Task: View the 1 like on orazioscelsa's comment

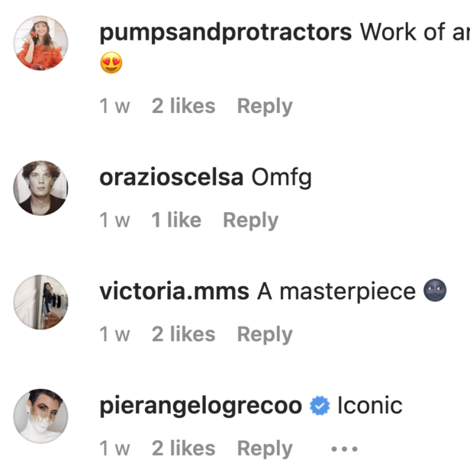Action: point(176,220)
